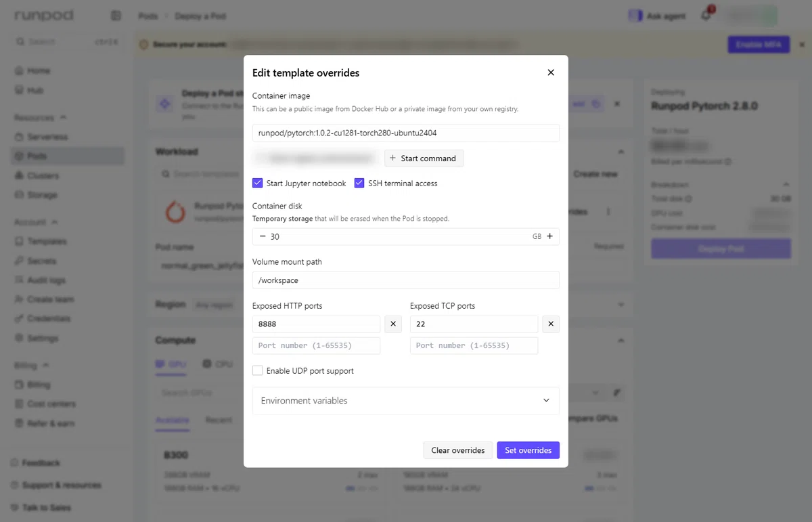
Task: Click the container disk size value 30
Action: (275, 237)
